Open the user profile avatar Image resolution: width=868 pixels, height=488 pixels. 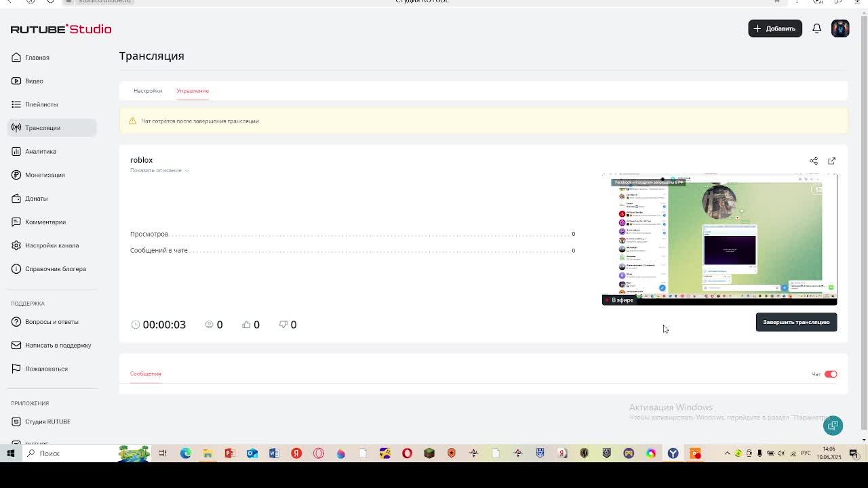coord(840,28)
